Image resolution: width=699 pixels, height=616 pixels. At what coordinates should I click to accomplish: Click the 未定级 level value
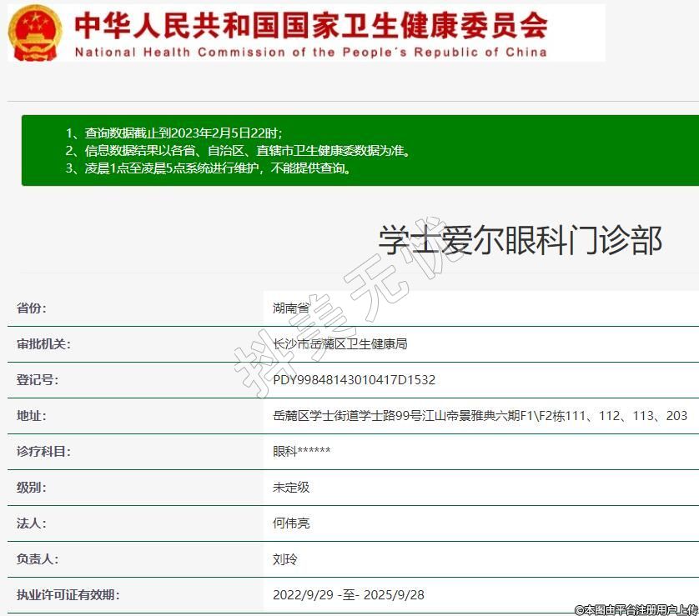[x=290, y=487]
